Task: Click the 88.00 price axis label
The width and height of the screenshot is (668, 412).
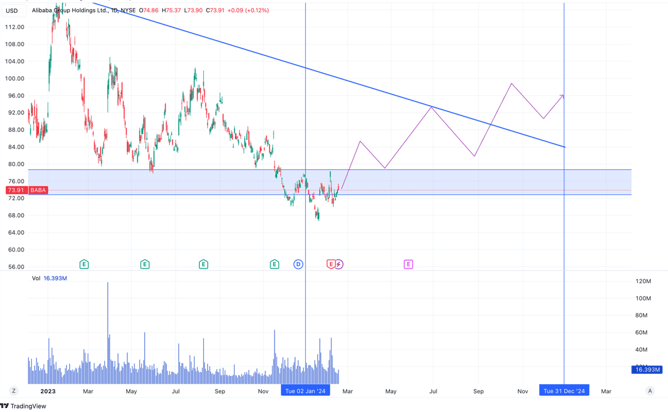Action: [x=16, y=130]
